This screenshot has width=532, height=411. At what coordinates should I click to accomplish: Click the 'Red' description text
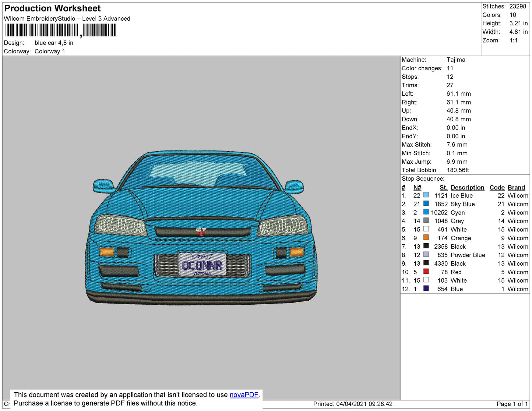tap(456, 272)
